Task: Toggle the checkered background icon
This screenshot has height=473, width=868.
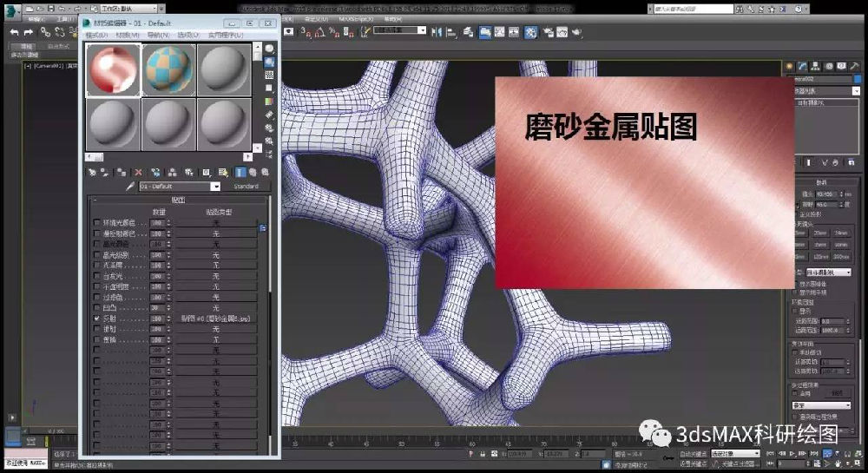Action: tap(269, 76)
